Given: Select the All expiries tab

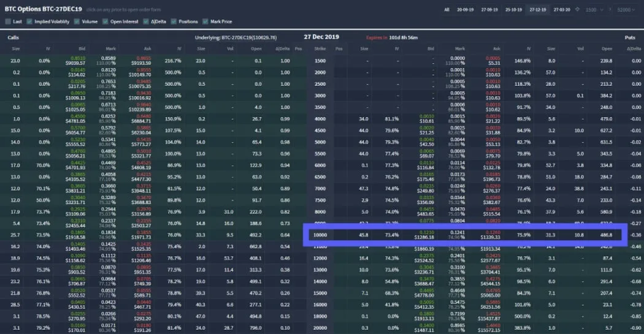Looking at the screenshot, I should 447,9.
